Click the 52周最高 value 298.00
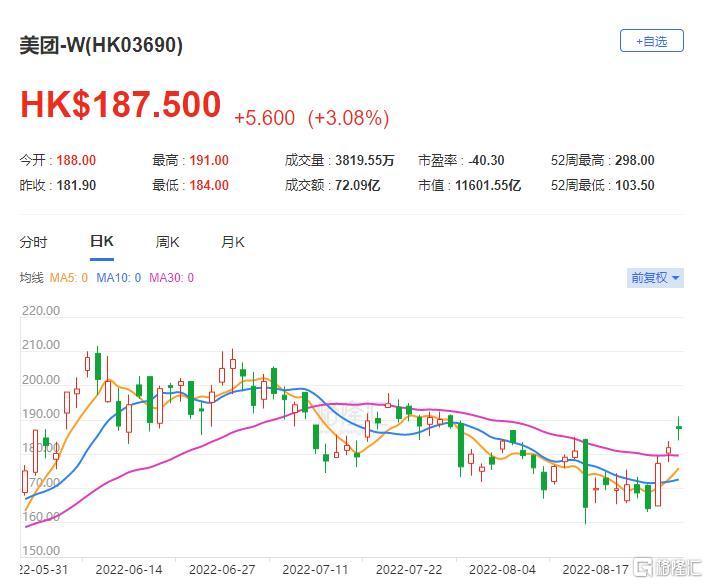Viewport: 708px width, 584px height. point(634,160)
